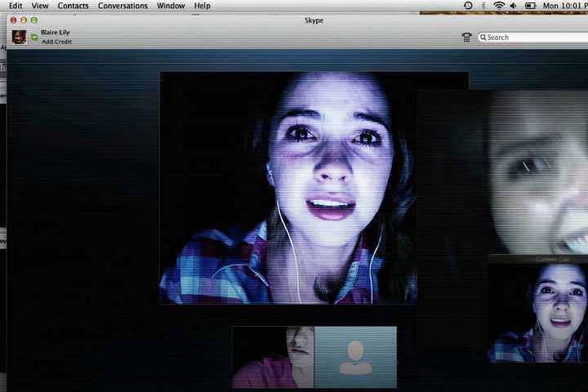
Task: Click the Blaire Lily profile name
Action: (56, 33)
